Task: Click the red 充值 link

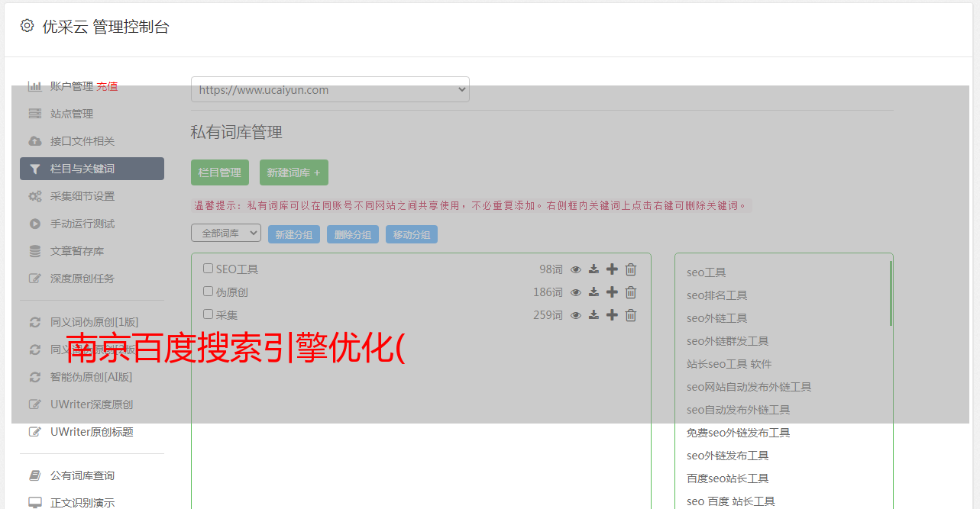Action: (107, 86)
